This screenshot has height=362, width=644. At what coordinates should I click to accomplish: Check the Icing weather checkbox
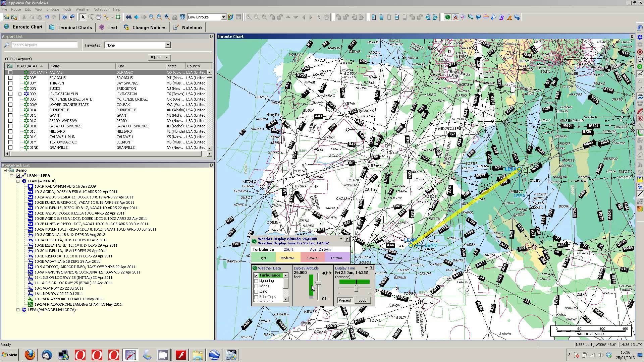tap(256, 292)
